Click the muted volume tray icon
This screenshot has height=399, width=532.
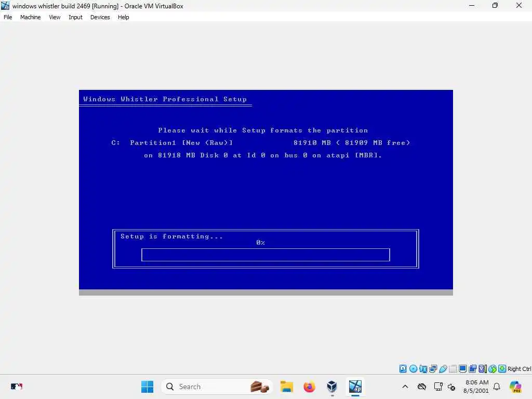[451, 387]
